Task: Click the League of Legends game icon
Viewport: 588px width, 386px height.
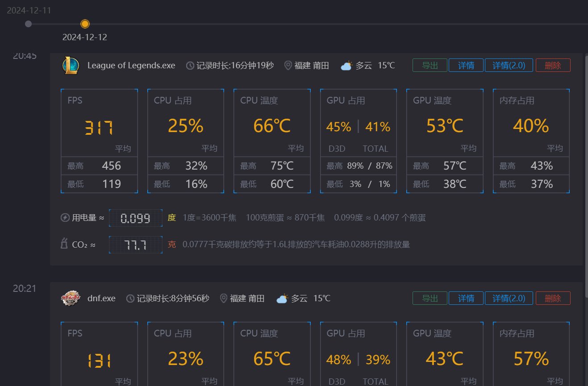Action: point(71,65)
